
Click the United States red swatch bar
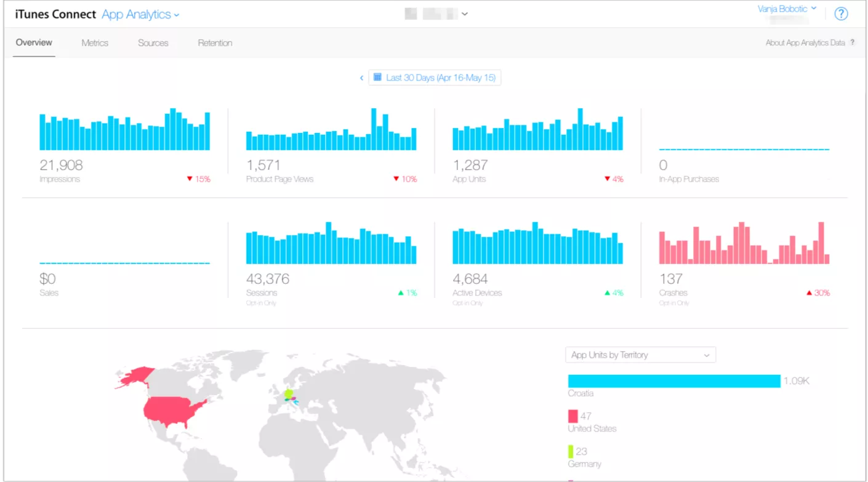tap(573, 417)
